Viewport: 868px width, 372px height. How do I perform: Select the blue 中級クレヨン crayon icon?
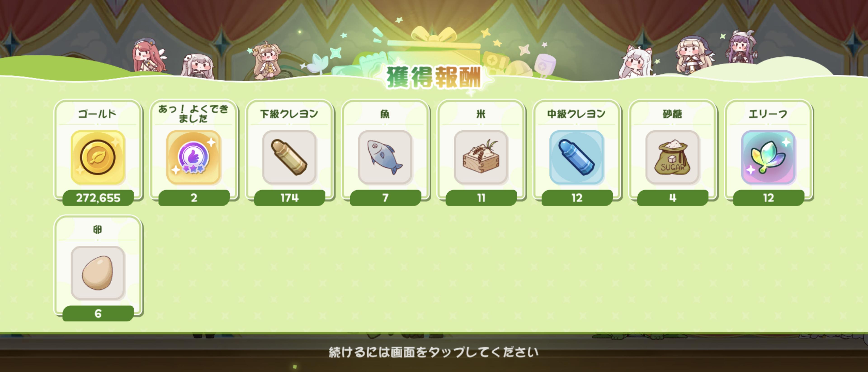(x=577, y=157)
